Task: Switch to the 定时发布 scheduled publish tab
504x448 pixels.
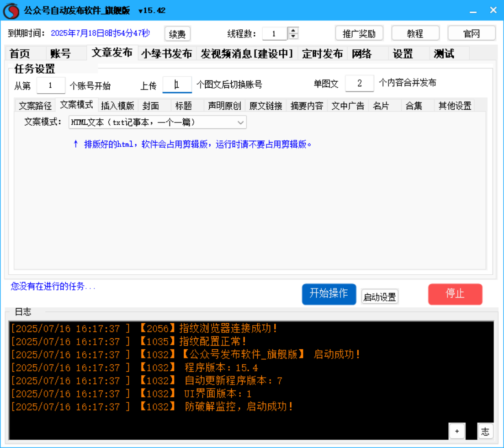Action: pyautogui.click(x=323, y=53)
